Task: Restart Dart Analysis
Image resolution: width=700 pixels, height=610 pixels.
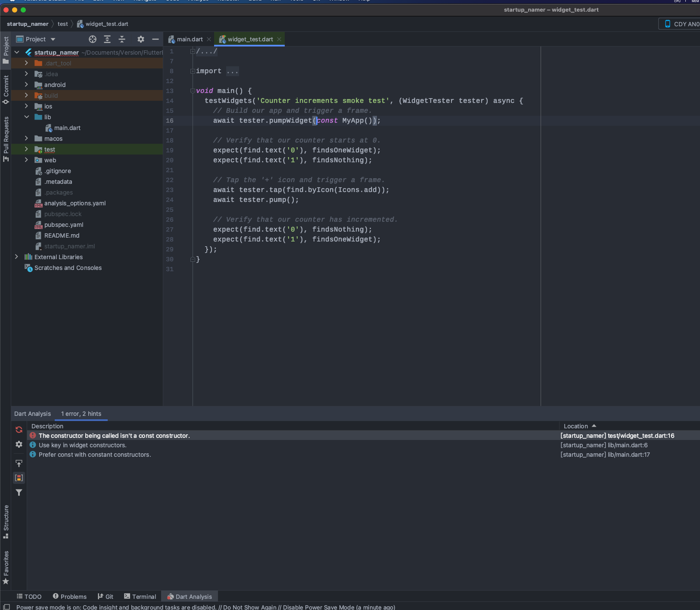Action: tap(19, 429)
